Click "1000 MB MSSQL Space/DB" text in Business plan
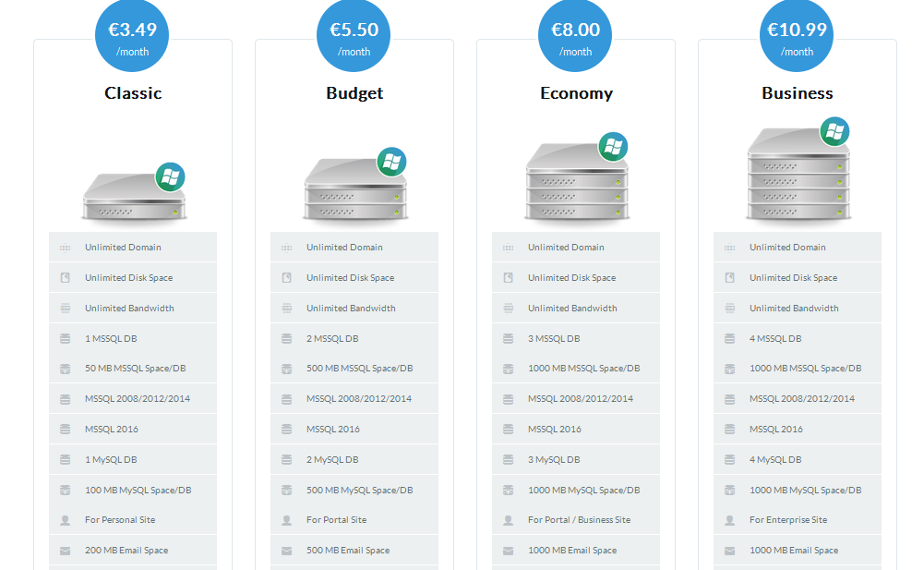The width and height of the screenshot is (924, 570). point(806,369)
